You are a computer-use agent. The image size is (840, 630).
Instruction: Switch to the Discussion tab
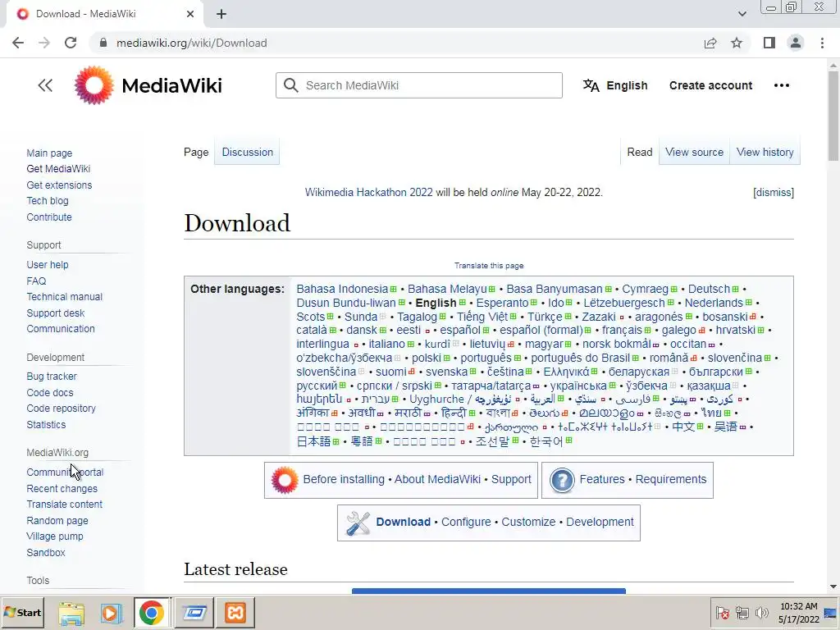click(x=247, y=152)
